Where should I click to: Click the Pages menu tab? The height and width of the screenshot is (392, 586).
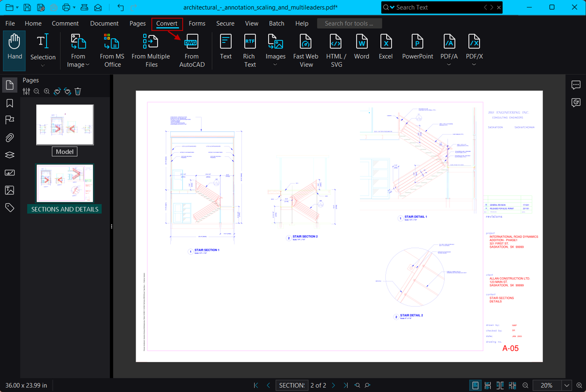tap(137, 23)
